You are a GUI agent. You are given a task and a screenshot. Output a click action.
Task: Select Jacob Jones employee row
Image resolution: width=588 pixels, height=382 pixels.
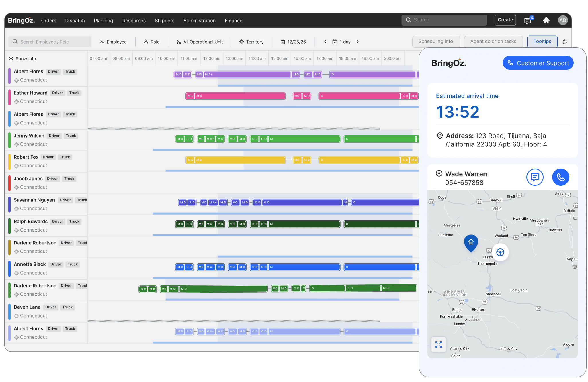[46, 183]
